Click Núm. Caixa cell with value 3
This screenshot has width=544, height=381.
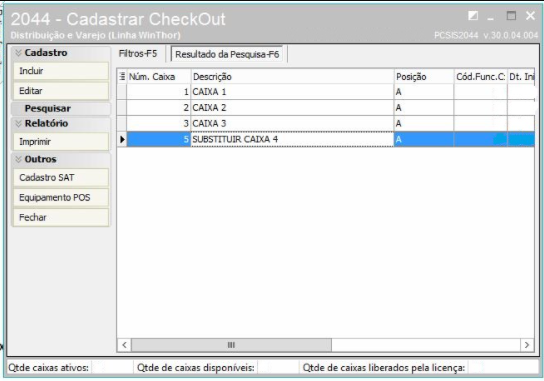click(x=159, y=124)
